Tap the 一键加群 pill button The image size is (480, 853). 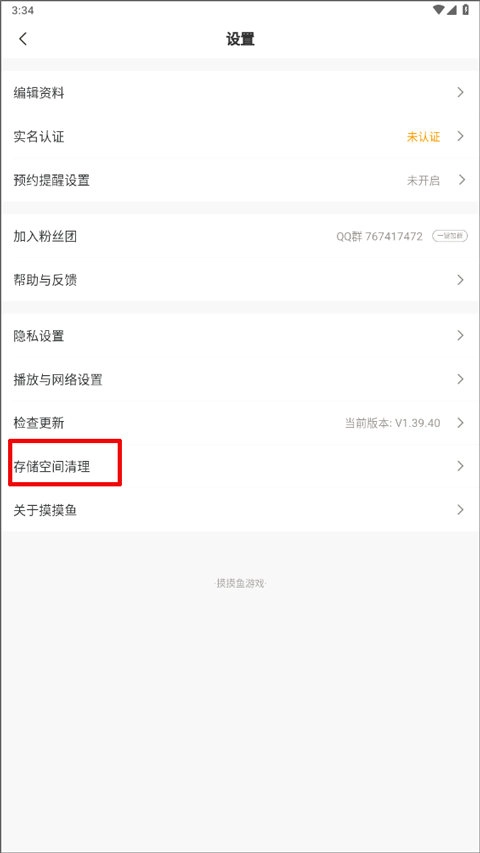pyautogui.click(x=450, y=236)
